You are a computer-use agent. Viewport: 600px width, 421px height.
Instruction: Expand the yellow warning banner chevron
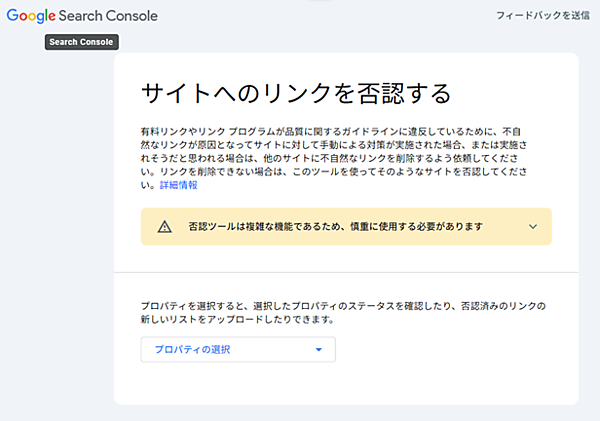pyautogui.click(x=533, y=227)
